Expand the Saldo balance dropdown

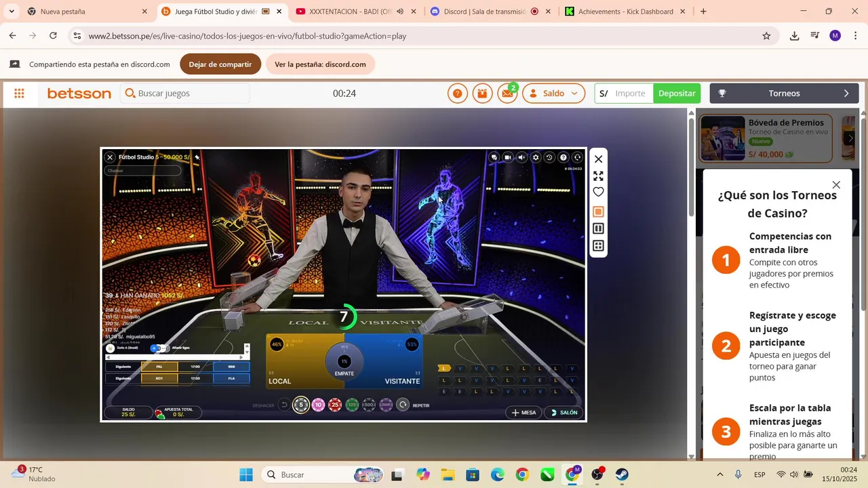tap(553, 94)
